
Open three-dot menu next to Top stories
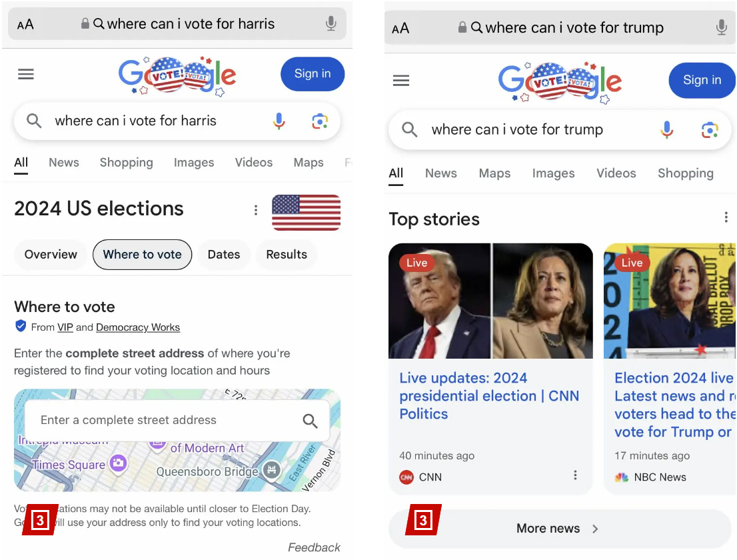click(726, 217)
